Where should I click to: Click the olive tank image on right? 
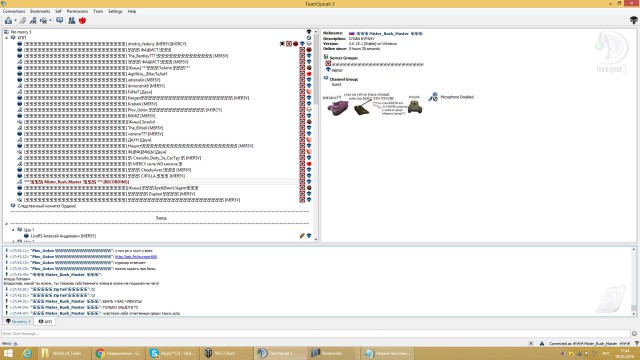pos(415,107)
